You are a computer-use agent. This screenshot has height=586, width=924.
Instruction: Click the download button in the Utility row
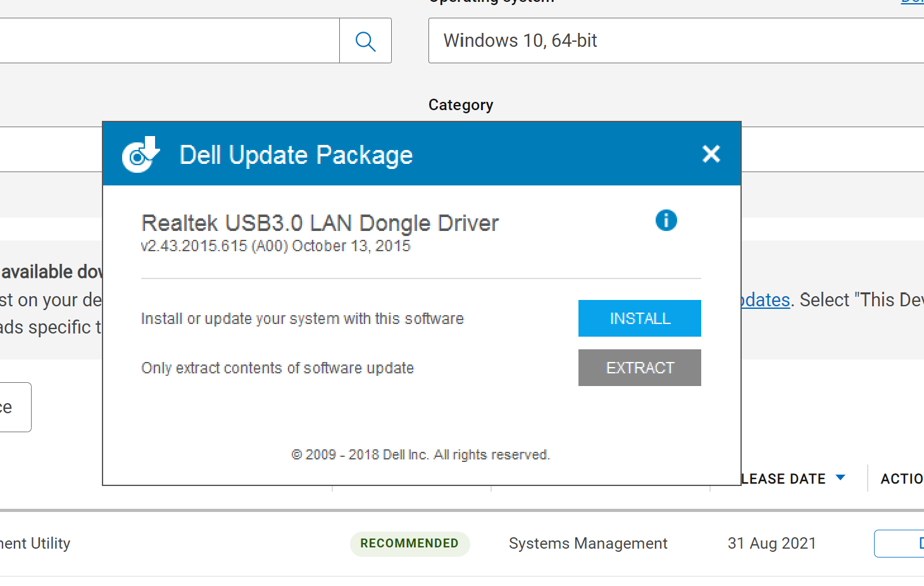point(899,544)
